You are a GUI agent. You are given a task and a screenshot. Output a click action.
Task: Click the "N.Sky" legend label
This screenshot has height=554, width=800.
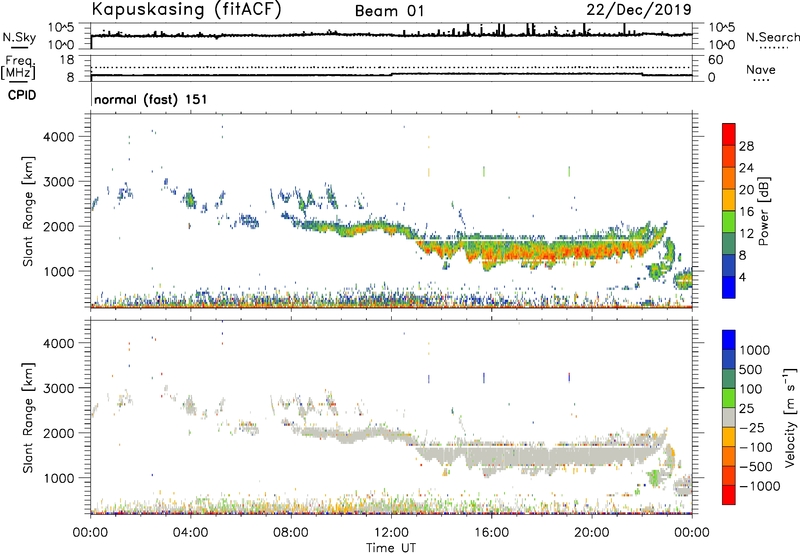tap(19, 37)
